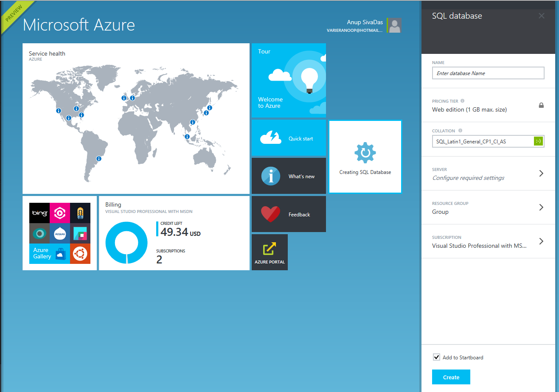Click the pricing tier lock icon
The height and width of the screenshot is (392, 559).
click(541, 105)
